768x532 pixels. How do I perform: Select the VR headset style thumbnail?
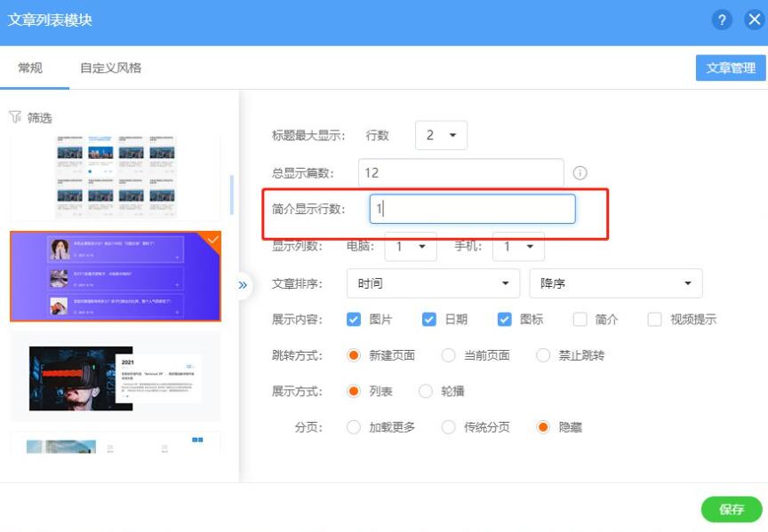click(115, 377)
